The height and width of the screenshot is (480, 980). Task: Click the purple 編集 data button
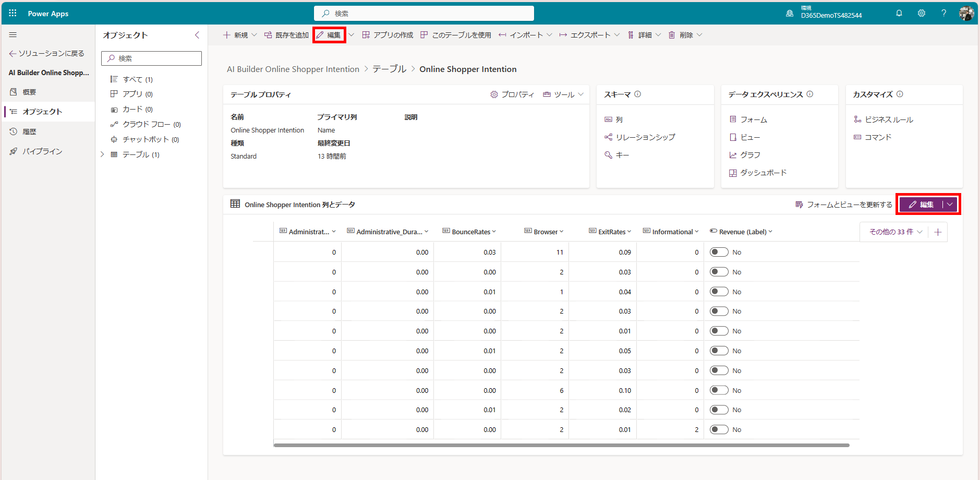(x=921, y=205)
